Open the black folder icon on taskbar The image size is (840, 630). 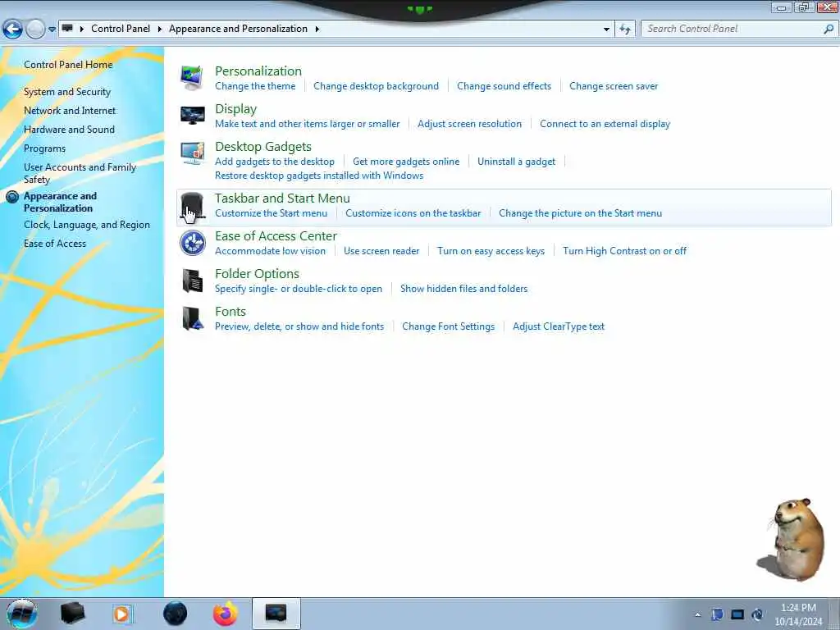point(72,614)
